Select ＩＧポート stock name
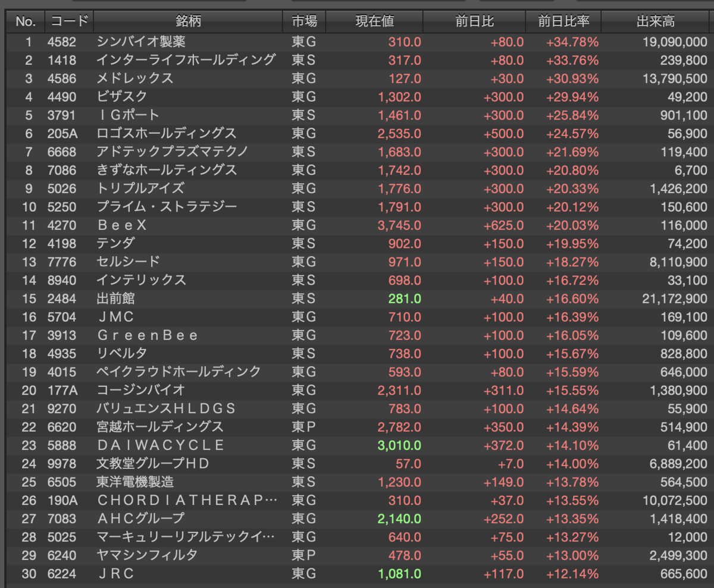The image size is (714, 588). point(128,115)
